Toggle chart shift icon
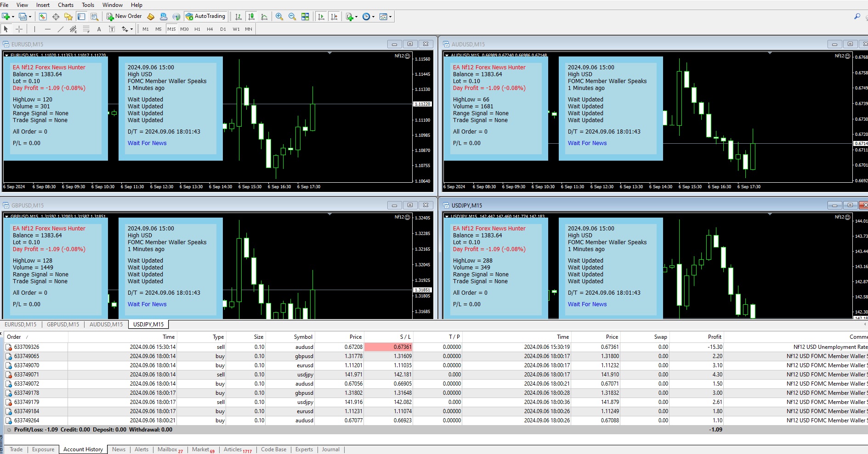The width and height of the screenshot is (868, 454). [x=334, y=17]
